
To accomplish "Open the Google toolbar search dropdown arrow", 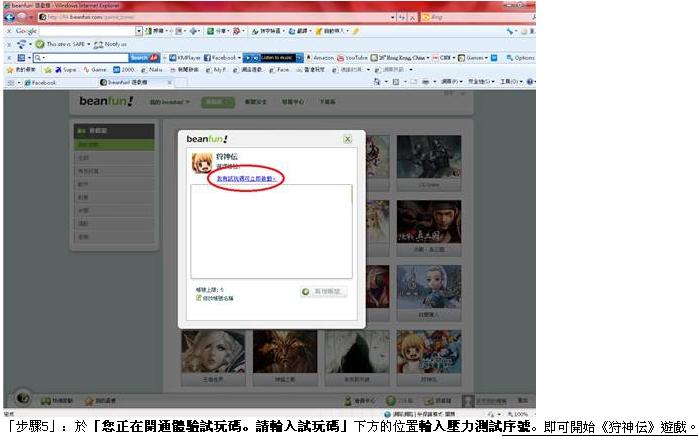I will 138,31.
